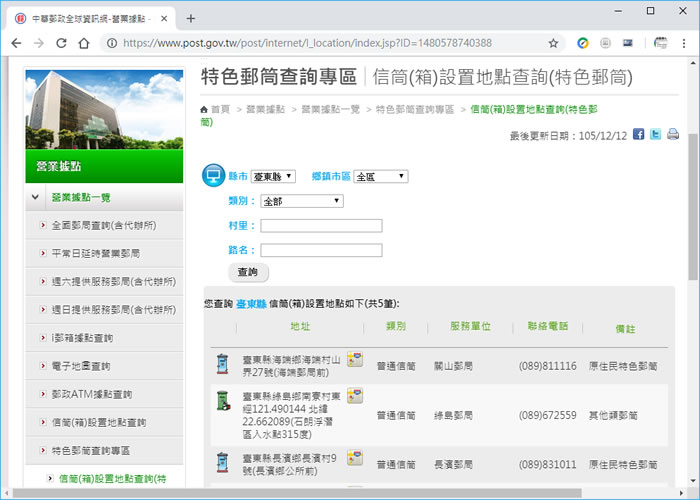
Task: Reload the current page
Action: pos(61,43)
